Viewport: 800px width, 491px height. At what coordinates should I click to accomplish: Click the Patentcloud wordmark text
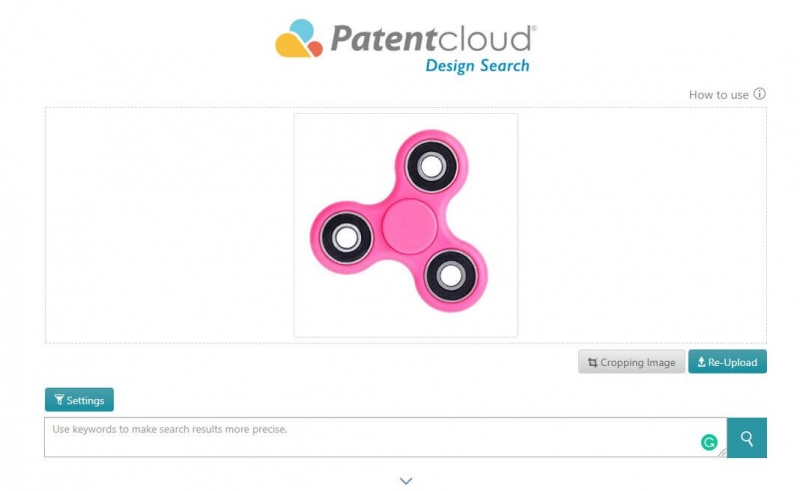click(433, 38)
